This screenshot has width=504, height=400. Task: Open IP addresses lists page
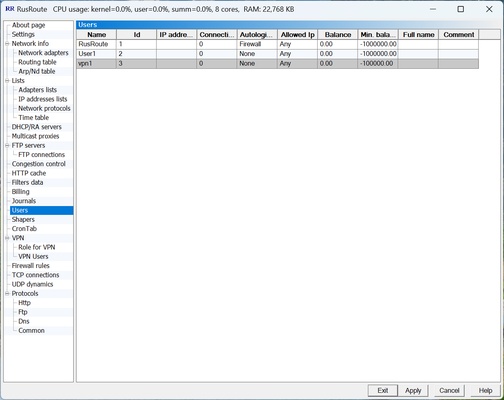[43, 99]
